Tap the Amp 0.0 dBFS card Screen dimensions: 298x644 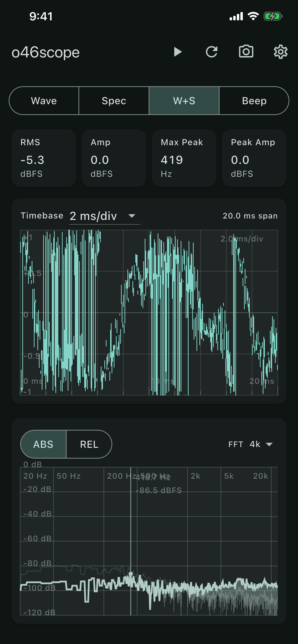pyautogui.click(x=114, y=158)
